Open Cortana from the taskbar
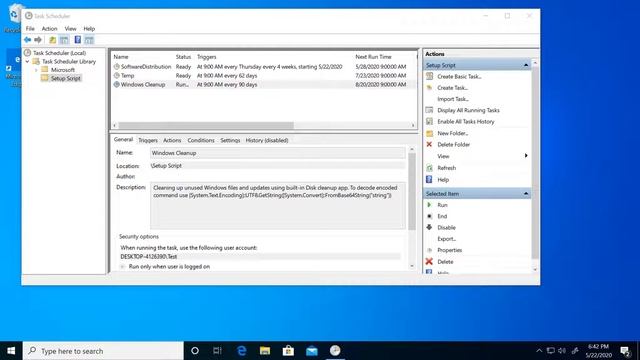640x360 pixels. coord(195,351)
